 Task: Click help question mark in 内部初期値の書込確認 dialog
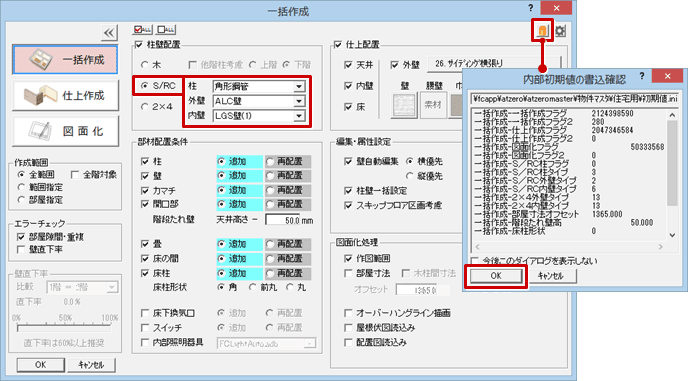(x=641, y=75)
